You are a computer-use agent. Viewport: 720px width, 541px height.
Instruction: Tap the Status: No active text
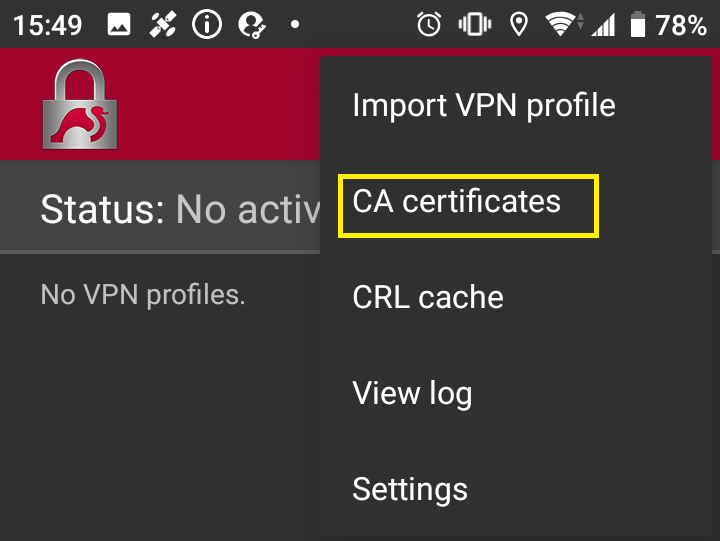point(180,210)
